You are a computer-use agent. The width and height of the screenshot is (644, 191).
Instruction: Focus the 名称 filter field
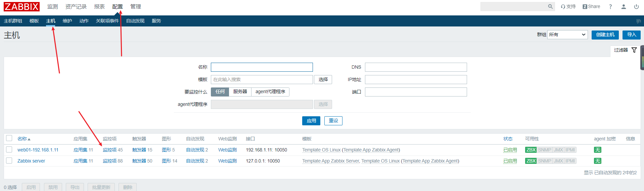[262, 67]
